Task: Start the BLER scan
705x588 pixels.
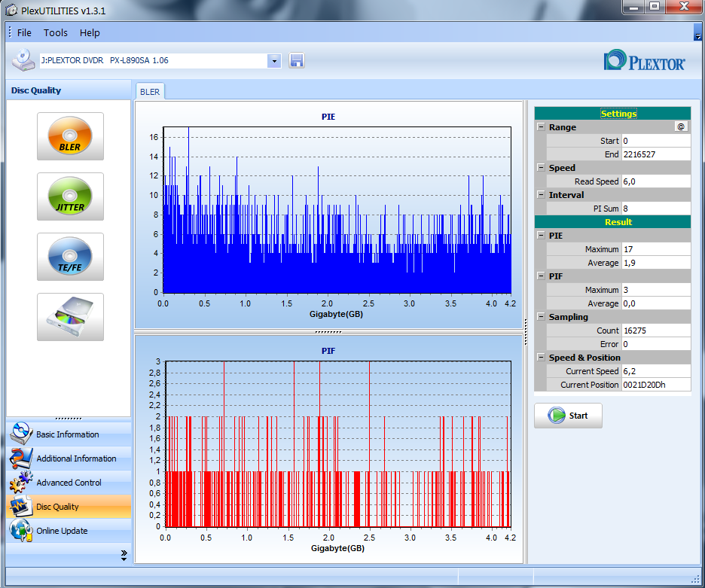Action: point(568,416)
